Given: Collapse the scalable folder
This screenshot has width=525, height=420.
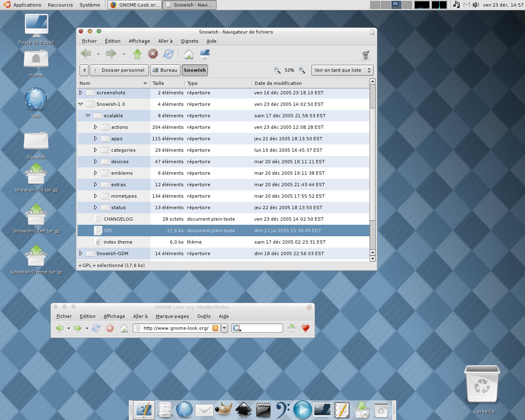Looking at the screenshot, I should [x=88, y=116].
